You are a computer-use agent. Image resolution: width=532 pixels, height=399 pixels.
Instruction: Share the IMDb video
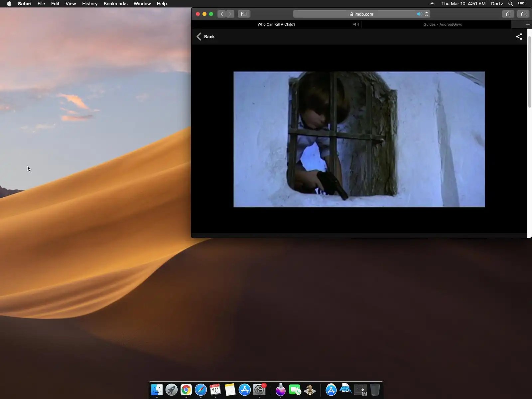coord(519,37)
